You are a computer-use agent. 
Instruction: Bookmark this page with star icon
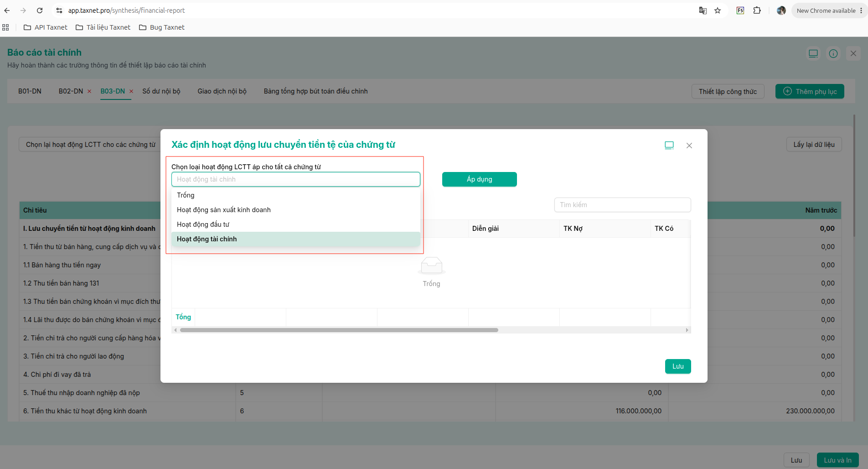718,10
